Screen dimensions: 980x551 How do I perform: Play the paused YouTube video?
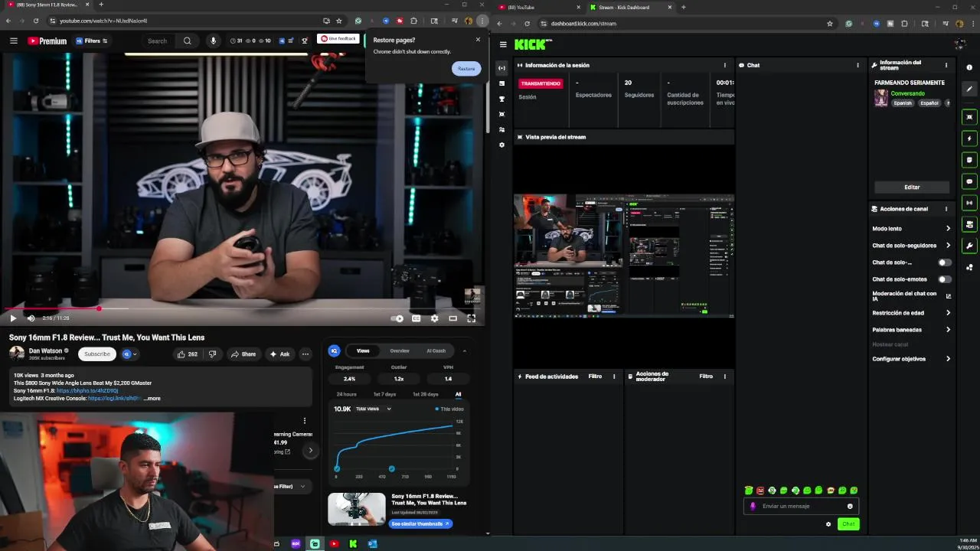(x=13, y=318)
